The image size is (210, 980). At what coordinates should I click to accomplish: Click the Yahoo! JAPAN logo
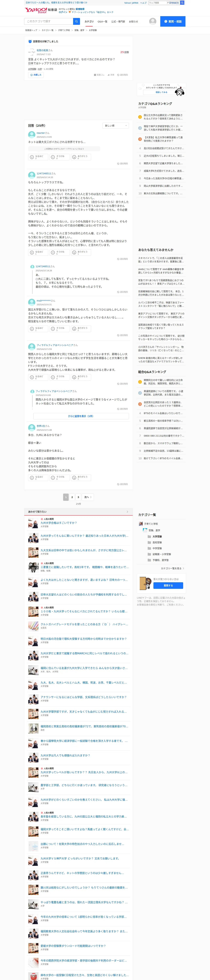point(36,10)
